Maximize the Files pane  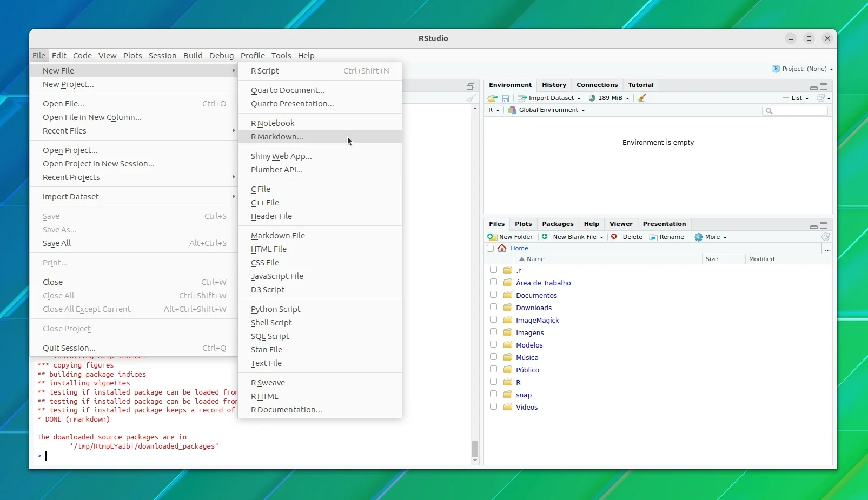(824, 225)
